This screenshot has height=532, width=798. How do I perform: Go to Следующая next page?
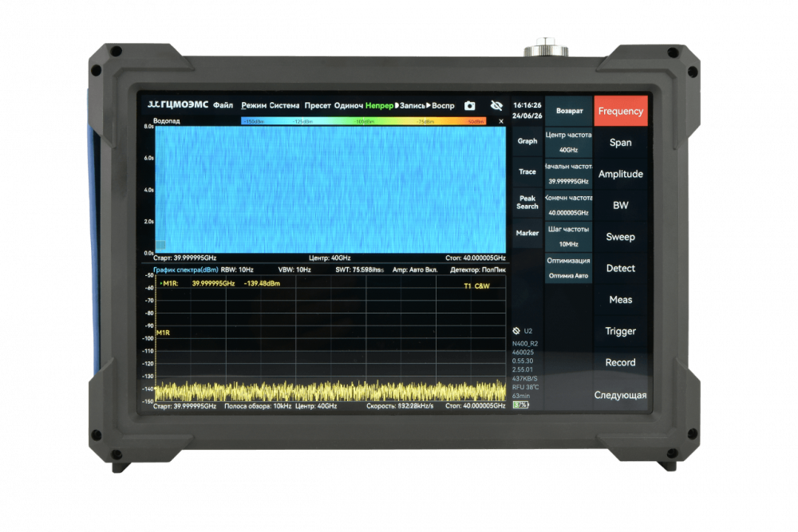point(620,395)
